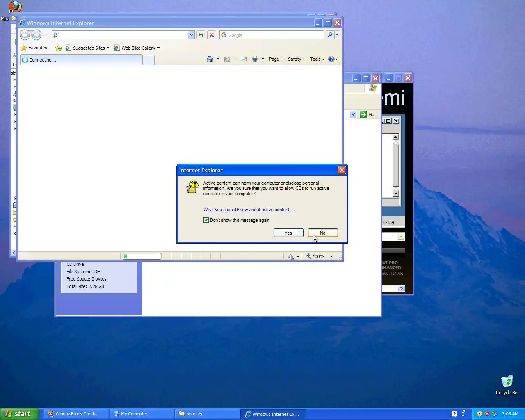Viewport: 525px width, 420px height.
Task: Click the blue Help question mark icon
Action: point(331,59)
